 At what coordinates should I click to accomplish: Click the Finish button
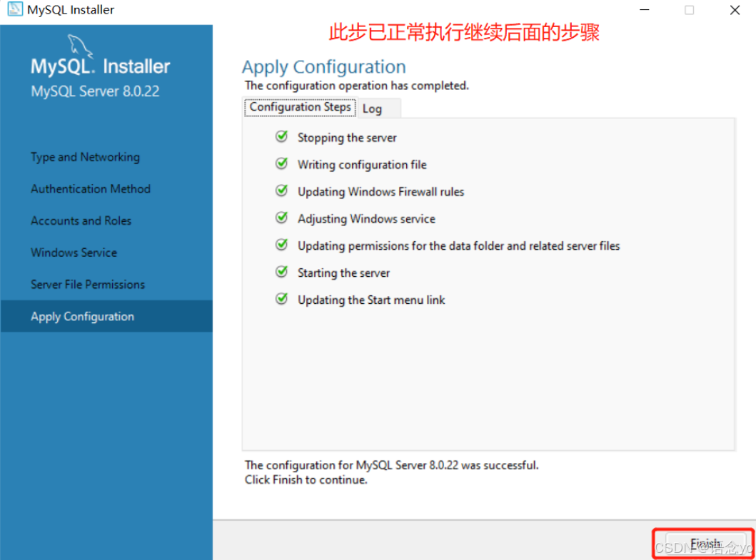tap(705, 544)
